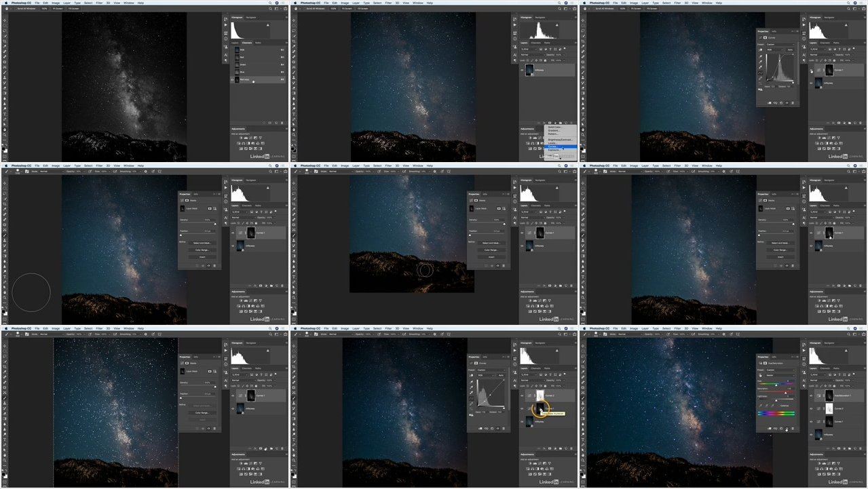
Task: Open layer Opacity dropdown in adjustment-menu frame
Action: (560, 55)
